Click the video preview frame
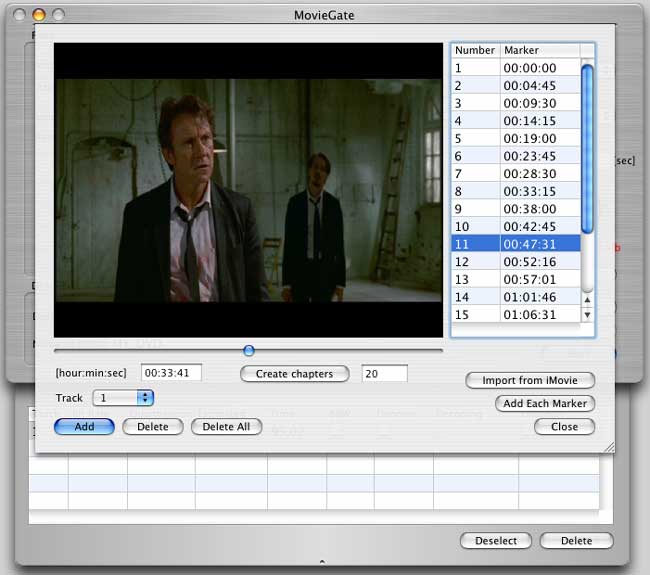The height and width of the screenshot is (575, 650). click(x=247, y=190)
